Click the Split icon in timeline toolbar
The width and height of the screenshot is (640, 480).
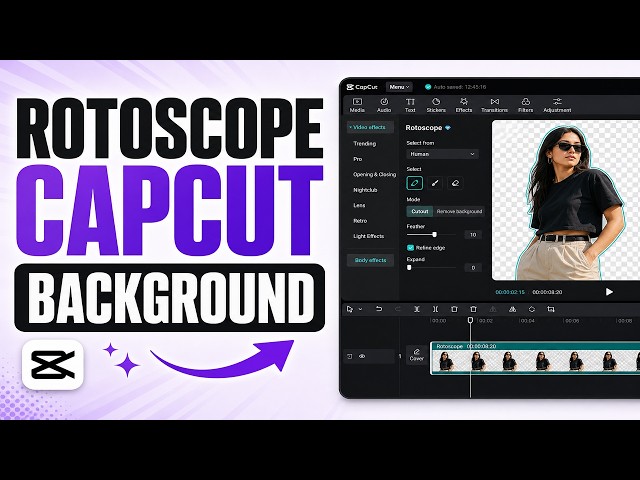point(417,309)
